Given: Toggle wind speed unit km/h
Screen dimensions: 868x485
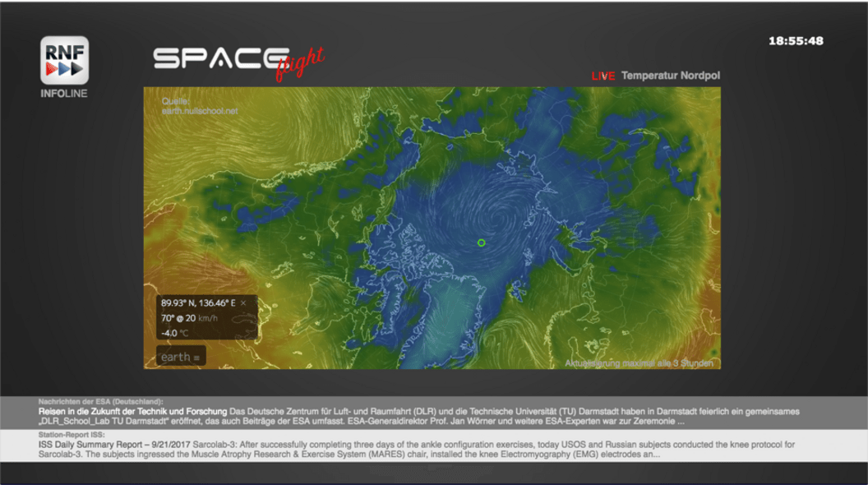Looking at the screenshot, I should point(208,318).
